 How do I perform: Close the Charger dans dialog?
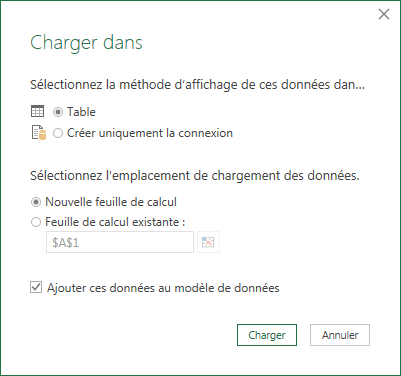384,14
